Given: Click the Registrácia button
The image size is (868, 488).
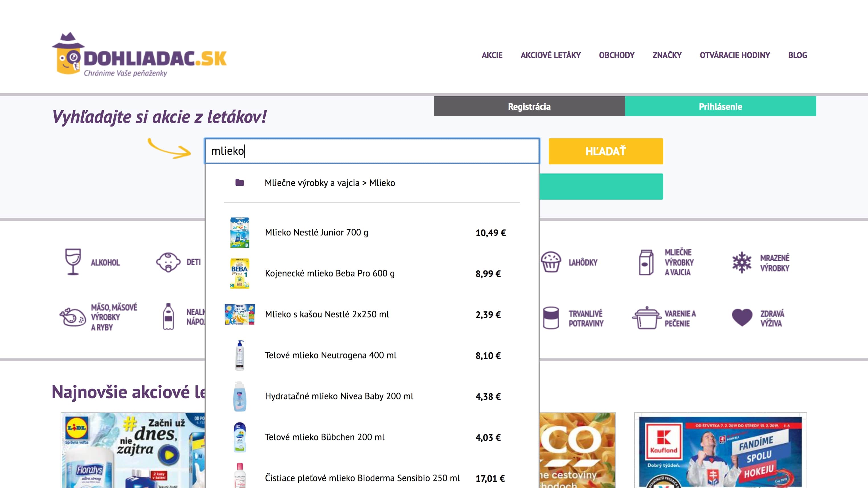Looking at the screenshot, I should [529, 106].
